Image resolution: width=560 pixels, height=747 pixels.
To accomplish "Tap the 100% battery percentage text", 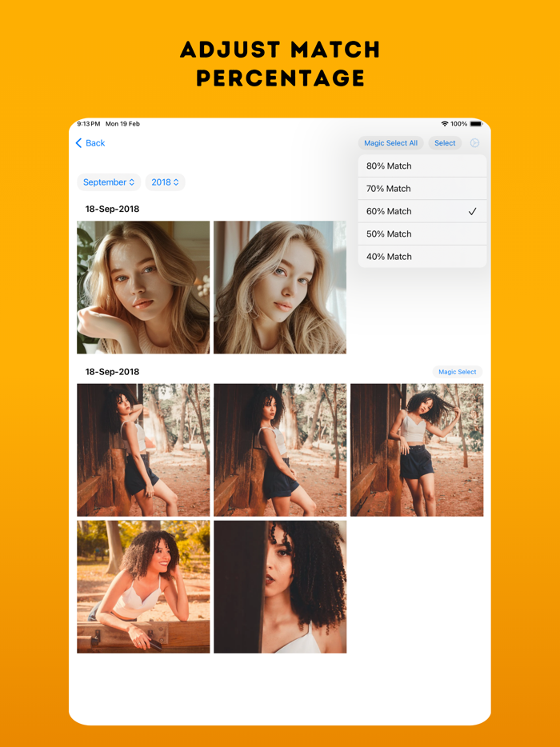I will click(x=458, y=124).
